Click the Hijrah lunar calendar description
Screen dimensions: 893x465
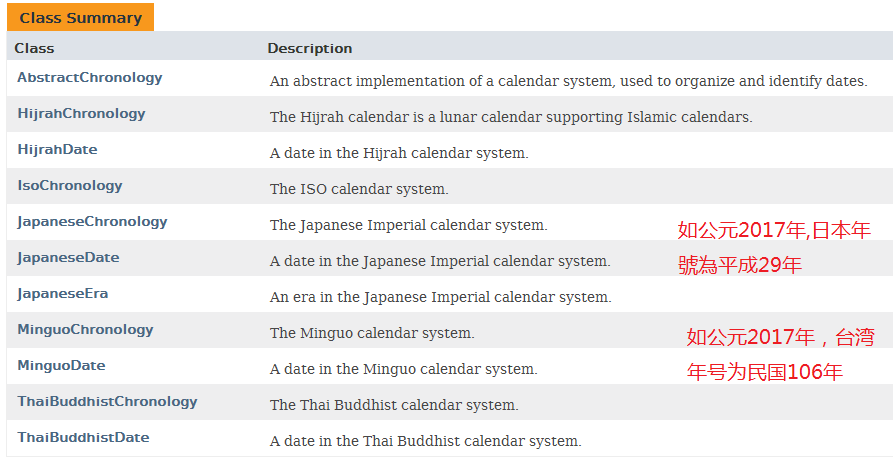pyautogui.click(x=511, y=117)
